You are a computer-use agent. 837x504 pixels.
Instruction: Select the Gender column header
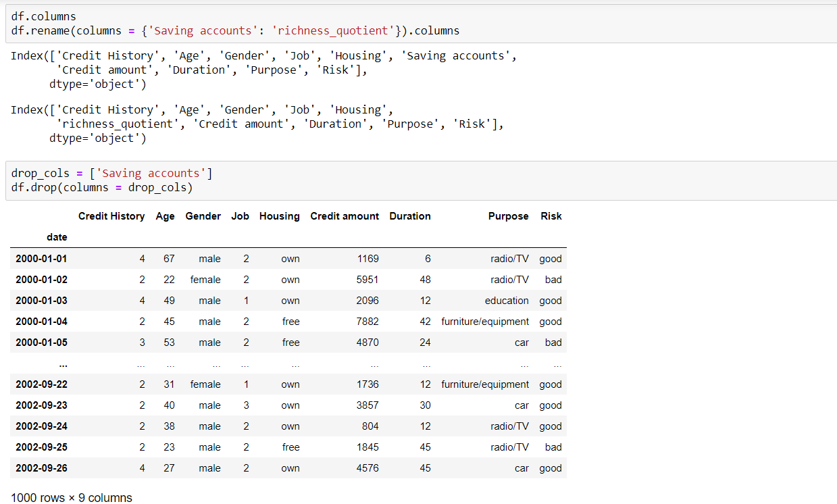coord(203,216)
